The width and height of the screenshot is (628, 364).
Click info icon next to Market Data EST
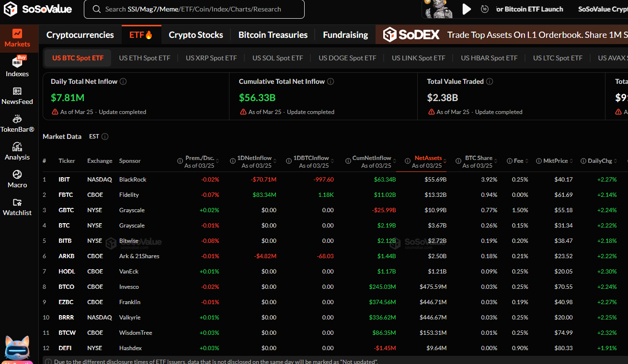pyautogui.click(x=105, y=136)
